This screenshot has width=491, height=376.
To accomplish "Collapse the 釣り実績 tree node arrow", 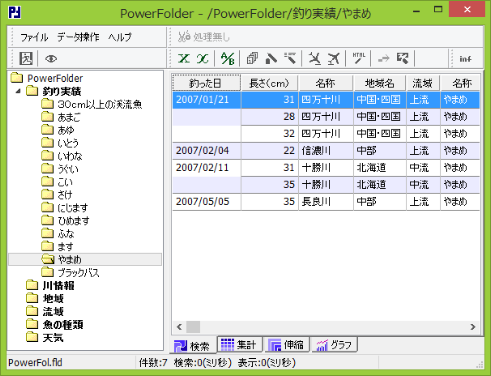I will pos(18,91).
